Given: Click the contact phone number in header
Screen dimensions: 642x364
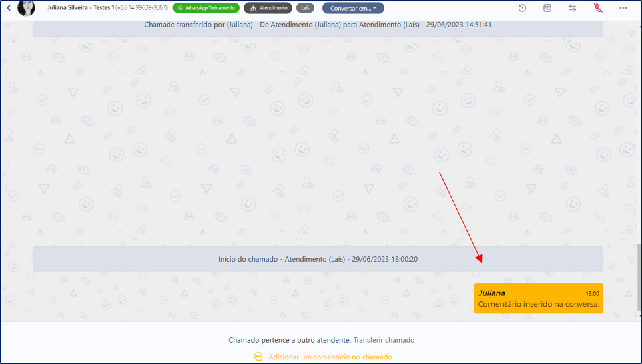Looking at the screenshot, I should point(142,7).
